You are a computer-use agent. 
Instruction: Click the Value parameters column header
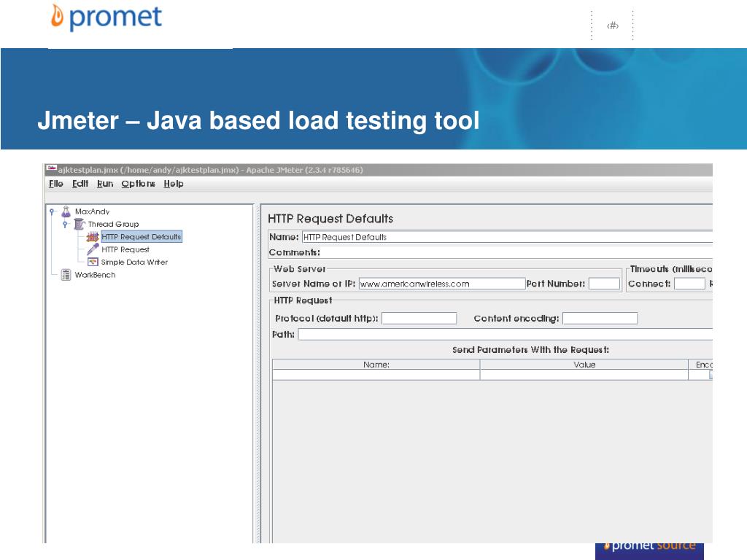pyautogui.click(x=584, y=365)
